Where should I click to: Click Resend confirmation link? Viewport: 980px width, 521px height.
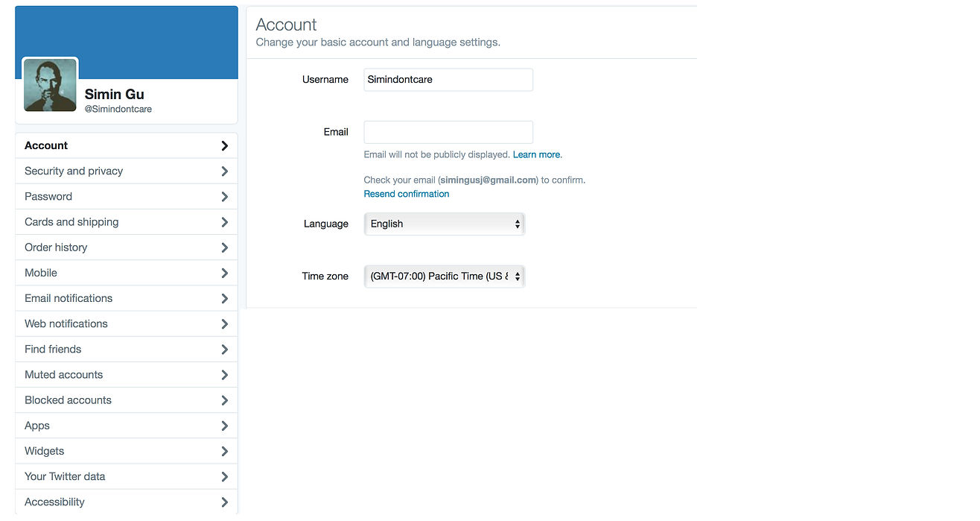[407, 194]
